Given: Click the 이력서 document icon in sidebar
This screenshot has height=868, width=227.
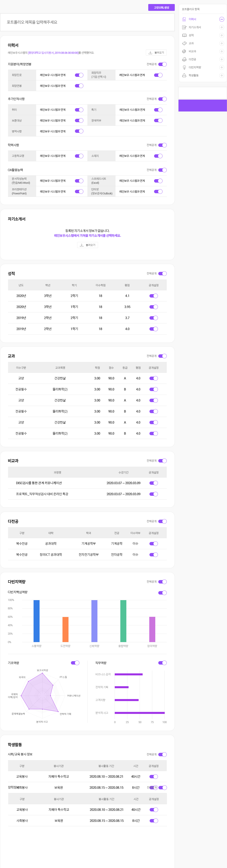Looking at the screenshot, I should pyautogui.click(x=184, y=19).
